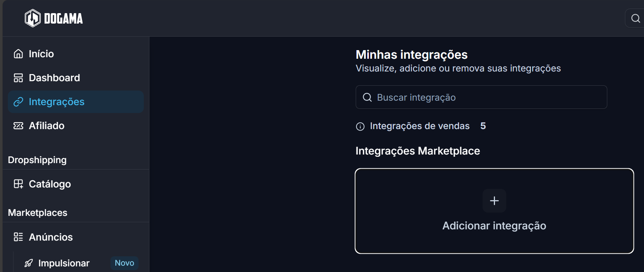Select the Impulsionar submenu item
The width and height of the screenshot is (644, 272).
click(x=64, y=263)
